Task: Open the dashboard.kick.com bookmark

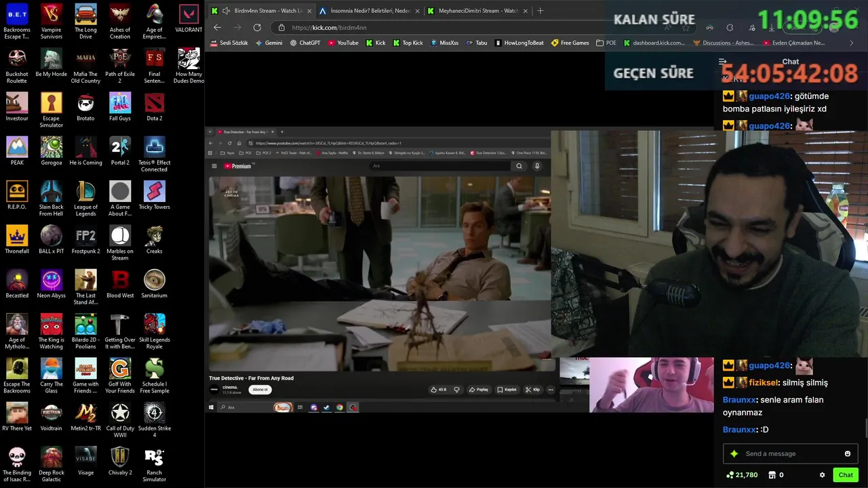Action: (654, 43)
